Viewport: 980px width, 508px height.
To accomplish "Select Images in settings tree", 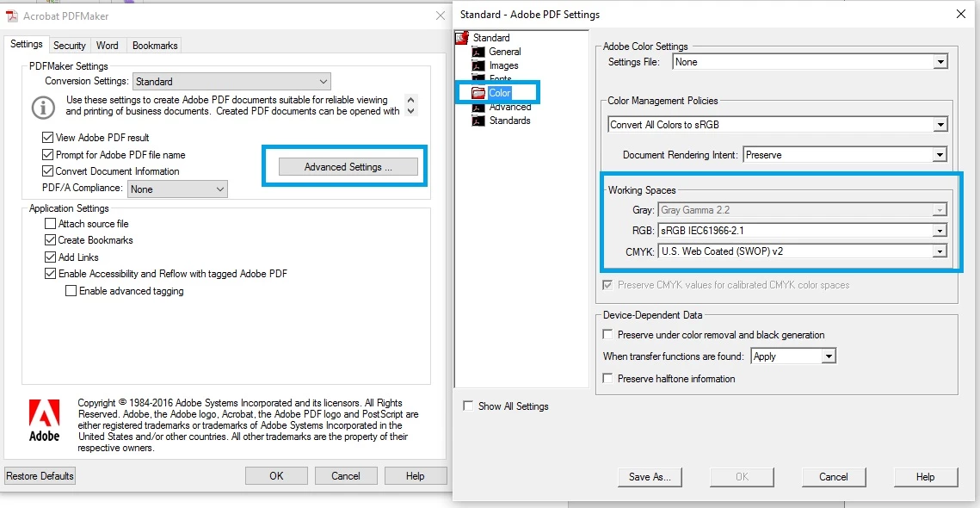I will tap(503, 65).
